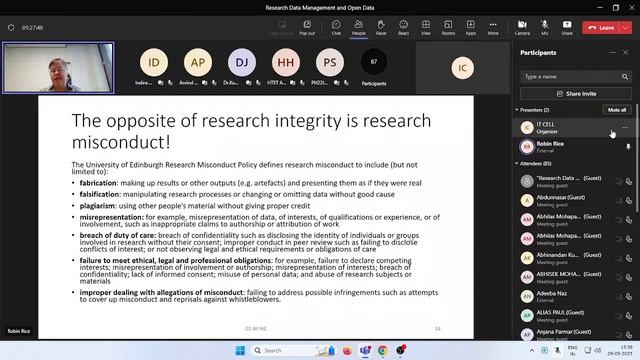Click Robin Rice video thumbnail
This screenshot has height=360, width=640.
tap(58, 68)
